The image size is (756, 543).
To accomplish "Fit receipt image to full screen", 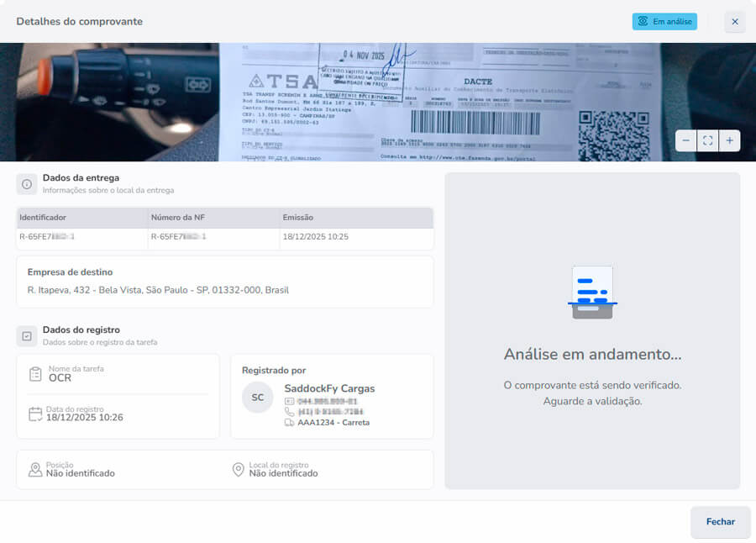I will (x=708, y=140).
